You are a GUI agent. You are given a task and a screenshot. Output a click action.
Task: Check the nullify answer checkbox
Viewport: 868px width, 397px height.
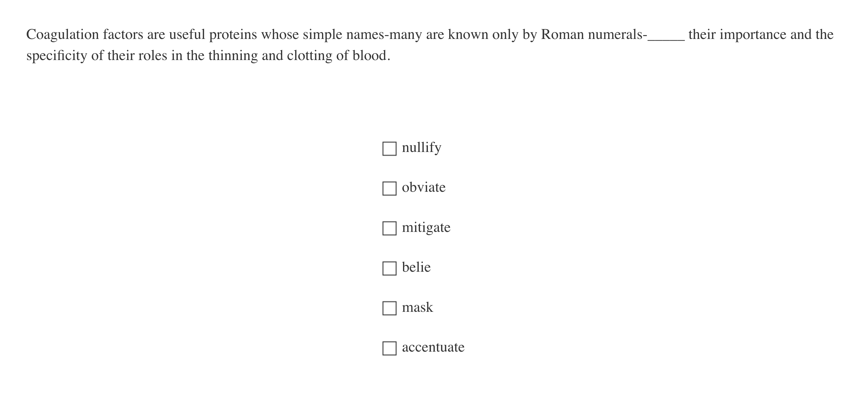(x=390, y=148)
